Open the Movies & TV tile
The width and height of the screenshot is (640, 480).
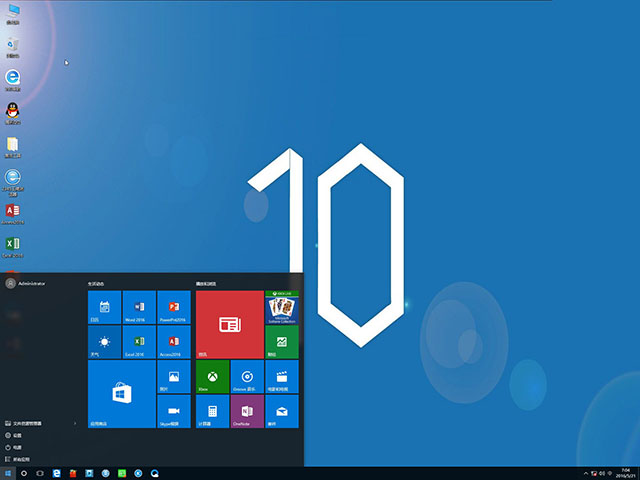point(282,376)
